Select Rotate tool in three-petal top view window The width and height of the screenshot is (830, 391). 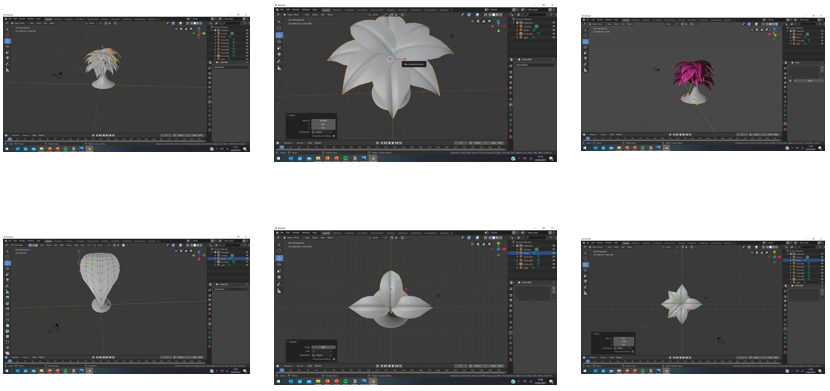279,265
